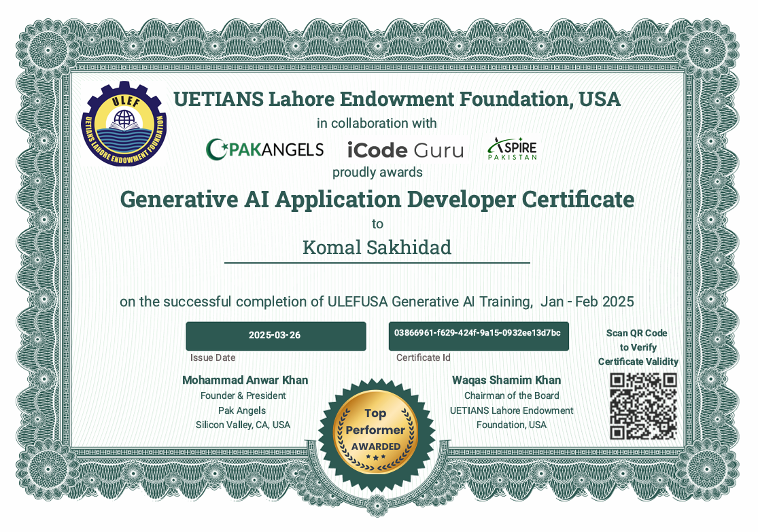The image size is (758, 532).
Task: Click the recipient name Komal Sakhidad
Action: [377, 247]
